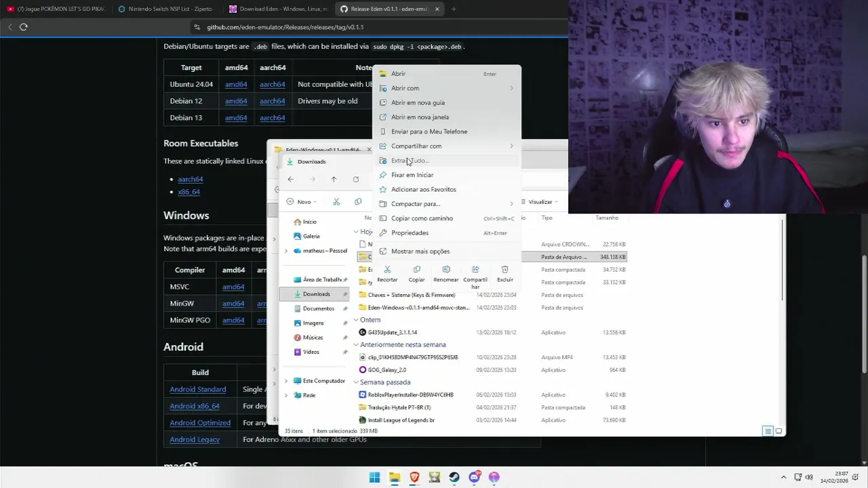This screenshot has width=868, height=488.
Task: Click x86_64 room executable link
Action: (x=189, y=192)
